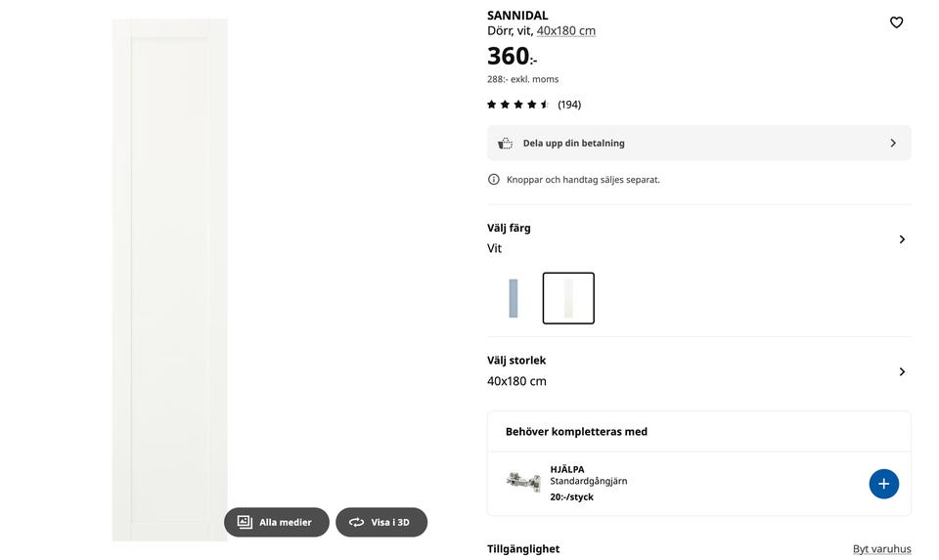Viewport: 939px width, 560px height.
Task: Open the 40x180 cm size link
Action: 565,31
